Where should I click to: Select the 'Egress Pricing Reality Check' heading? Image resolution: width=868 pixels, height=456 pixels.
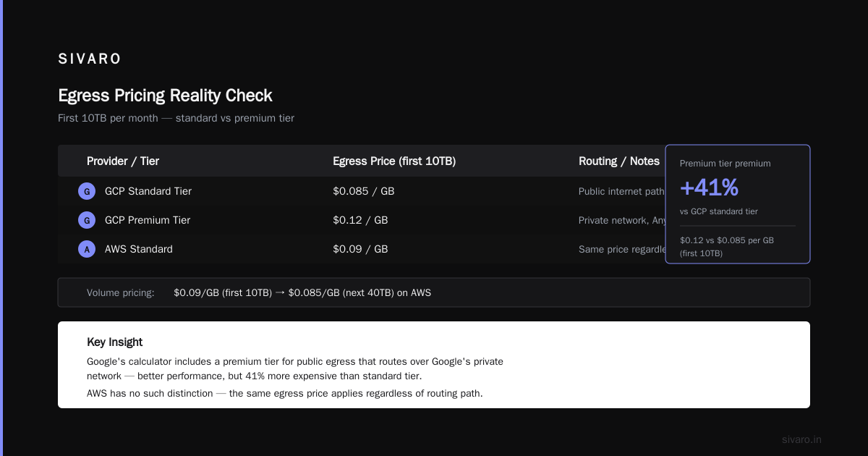(x=165, y=96)
